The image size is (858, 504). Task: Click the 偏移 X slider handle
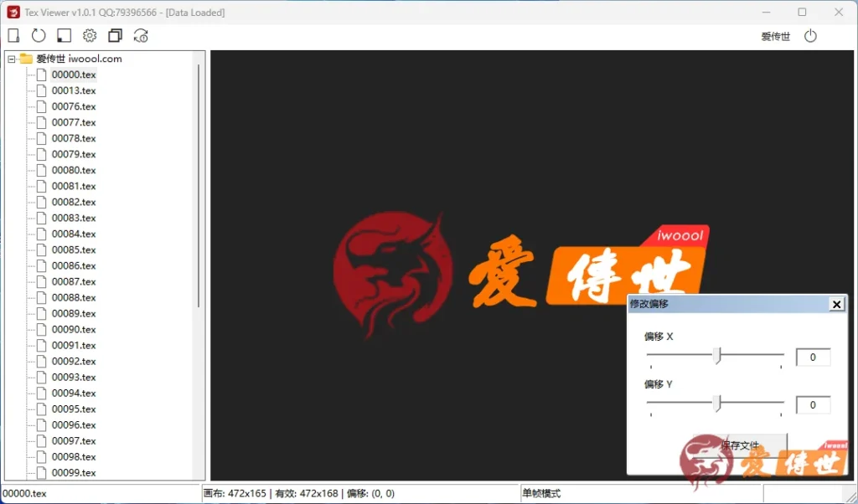[717, 355]
